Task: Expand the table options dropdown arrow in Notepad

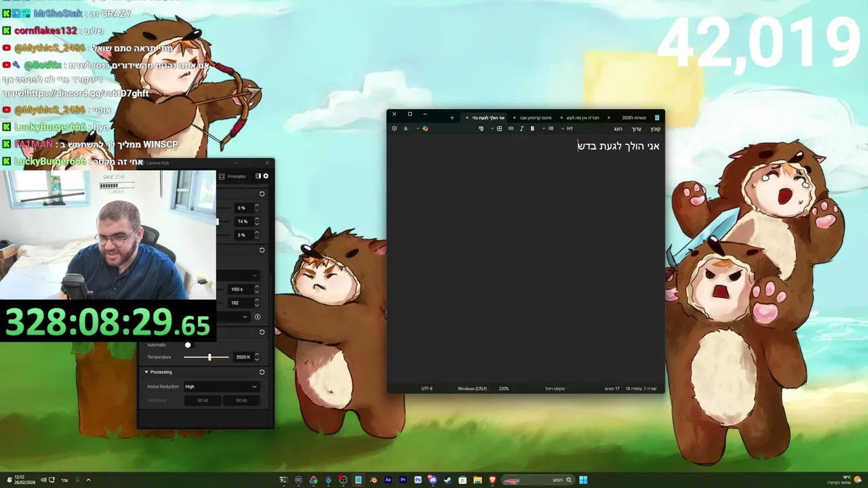Action: point(492,129)
